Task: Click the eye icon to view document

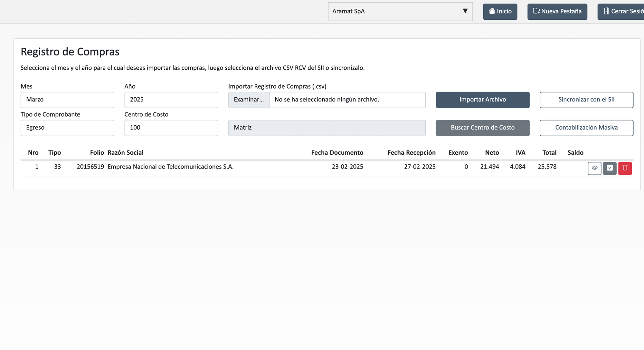Action: click(x=594, y=168)
